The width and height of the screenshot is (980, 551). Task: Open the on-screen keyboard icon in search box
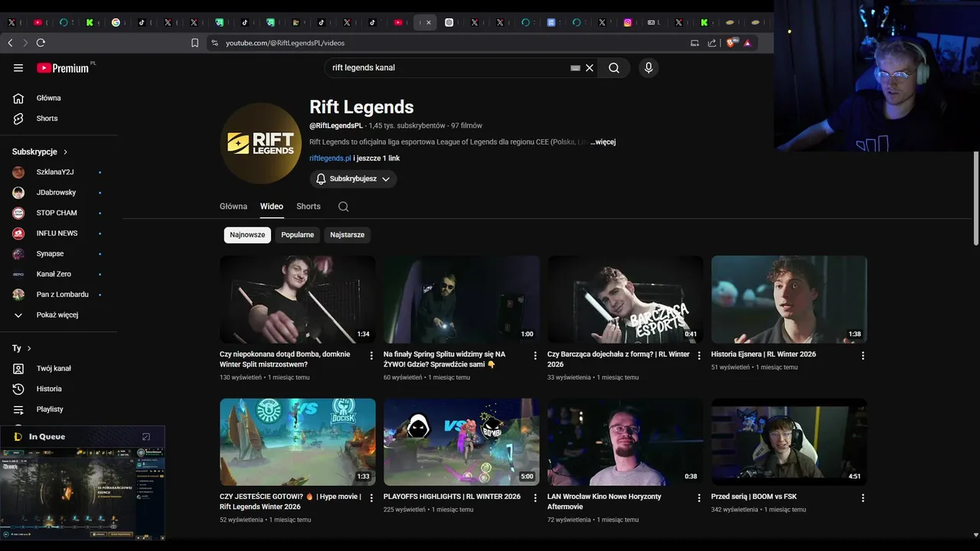[x=575, y=68]
